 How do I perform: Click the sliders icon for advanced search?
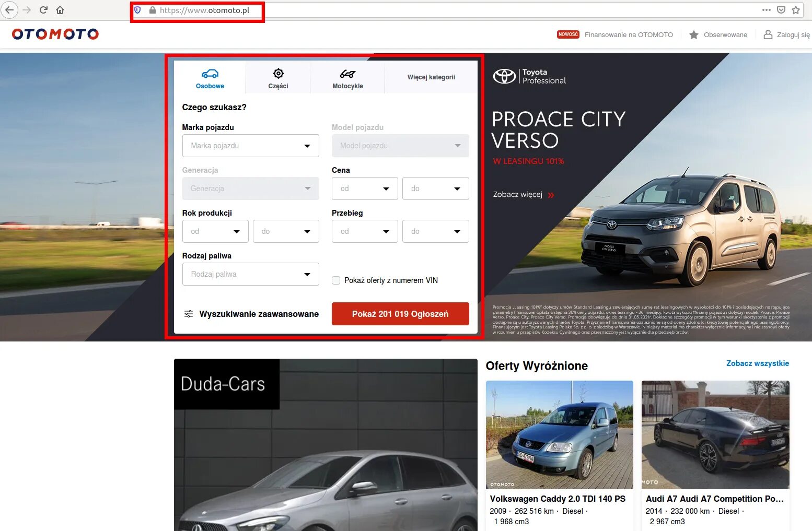point(189,314)
